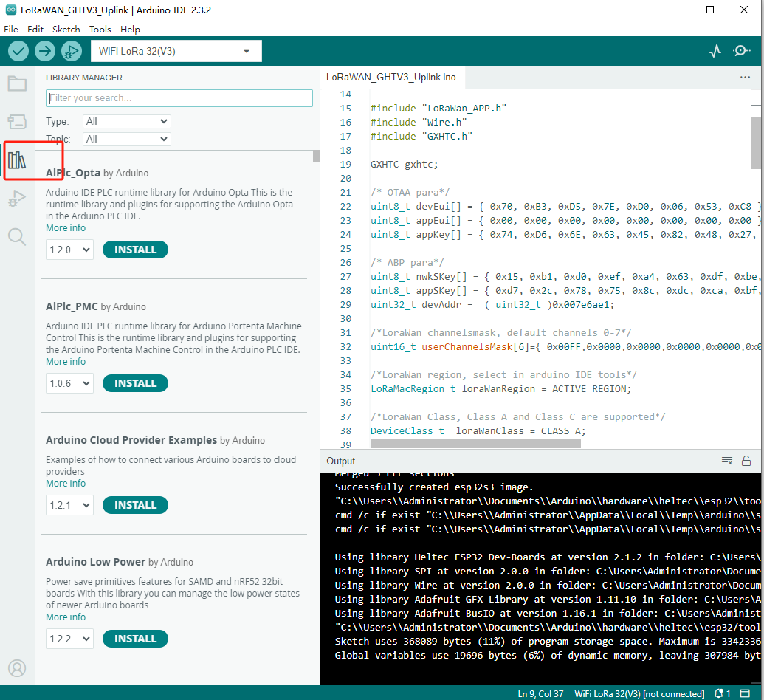Toggle output word wrap icon

pos(727,461)
